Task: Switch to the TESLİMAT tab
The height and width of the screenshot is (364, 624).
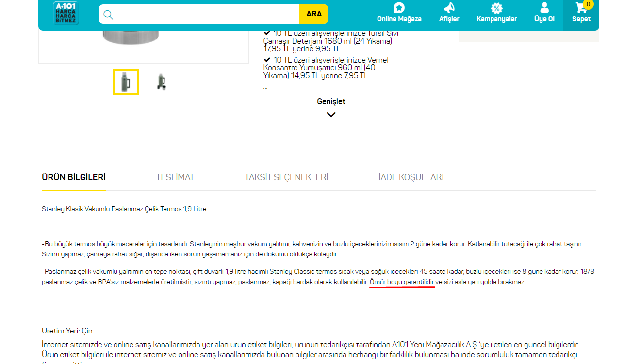Action: pyautogui.click(x=175, y=177)
